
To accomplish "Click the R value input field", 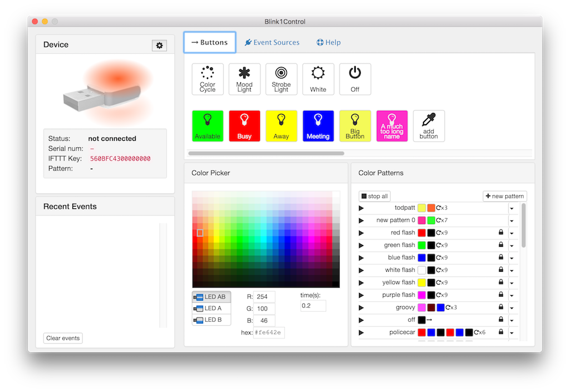I will pos(264,297).
